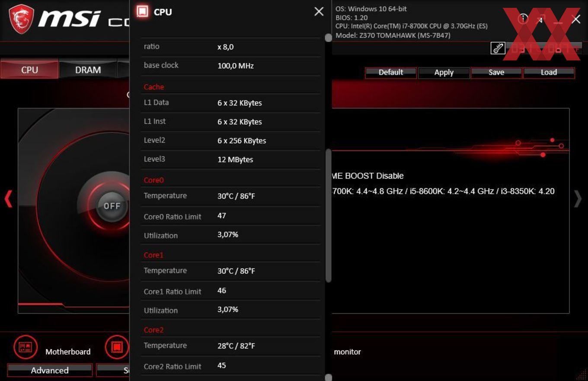Click the Level2 value 6 x 256 KBytes
This screenshot has width=588, height=381.
(x=242, y=141)
